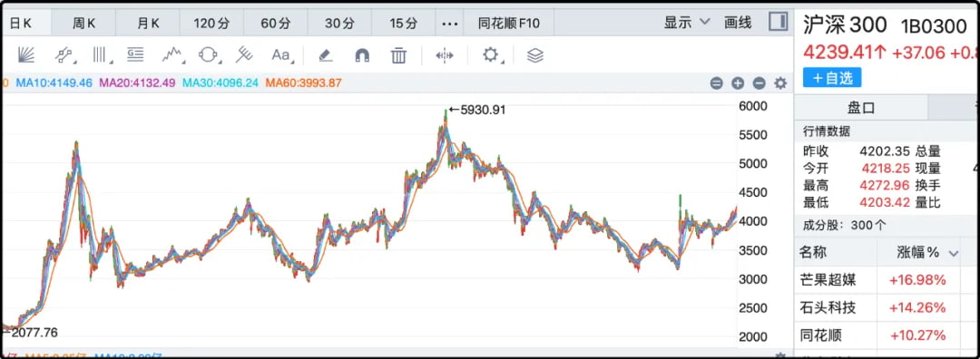Switch to the 周K tab

(83, 23)
